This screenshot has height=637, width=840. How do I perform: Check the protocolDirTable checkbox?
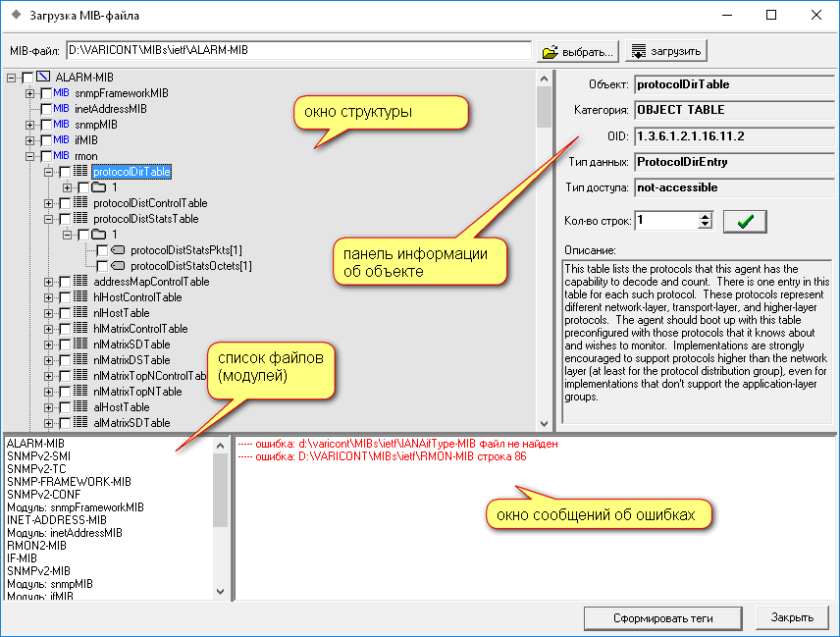click(x=65, y=172)
